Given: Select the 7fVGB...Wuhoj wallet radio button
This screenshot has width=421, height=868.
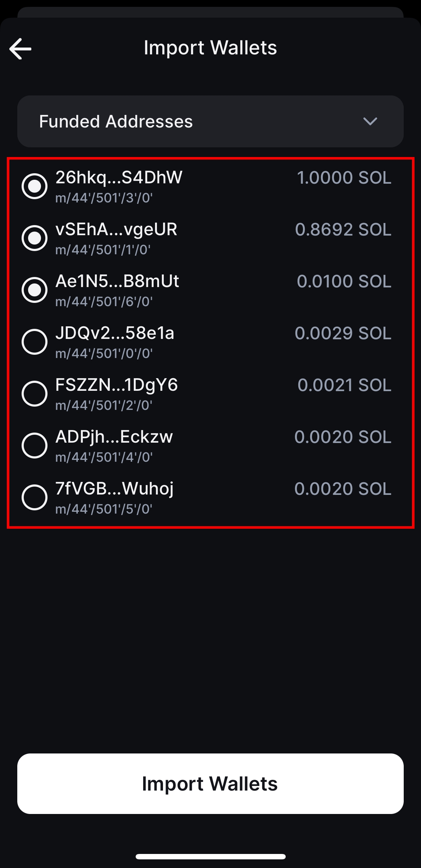Looking at the screenshot, I should [35, 497].
